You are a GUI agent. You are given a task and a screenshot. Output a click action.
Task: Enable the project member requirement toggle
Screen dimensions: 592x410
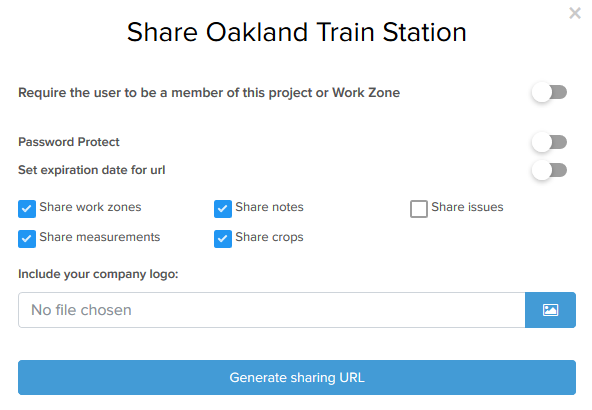click(x=549, y=92)
